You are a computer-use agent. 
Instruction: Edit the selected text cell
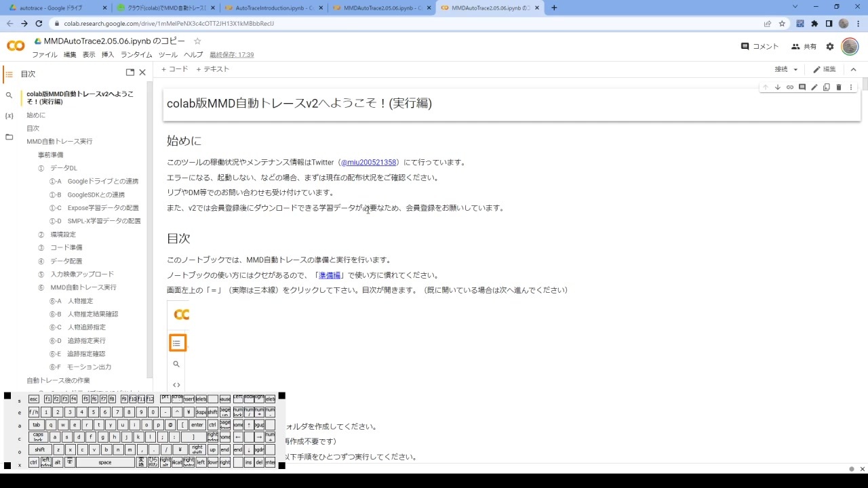click(x=814, y=87)
